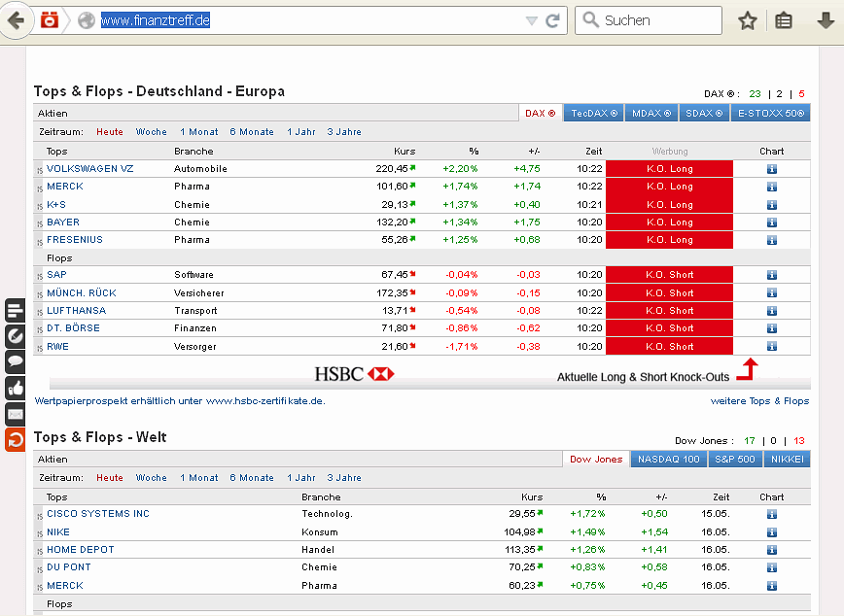Switch to the SDAX tab
The height and width of the screenshot is (616, 844).
[705, 113]
